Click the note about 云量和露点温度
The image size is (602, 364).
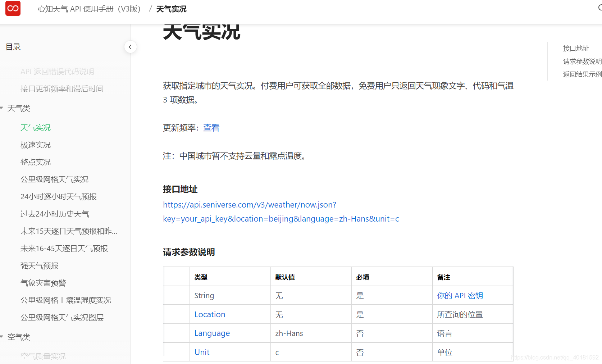tap(234, 156)
